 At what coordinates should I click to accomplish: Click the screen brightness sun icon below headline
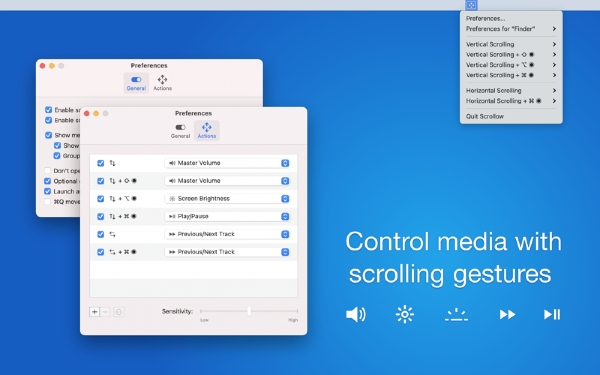coord(405,315)
